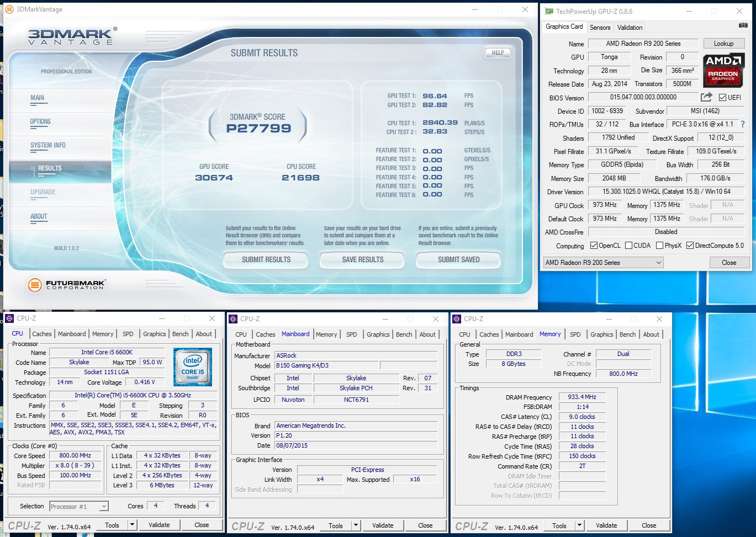This screenshot has height=537, width=756.
Task: Open SPD tab in CPU-Z Motherboard window
Action: pyautogui.click(x=351, y=334)
